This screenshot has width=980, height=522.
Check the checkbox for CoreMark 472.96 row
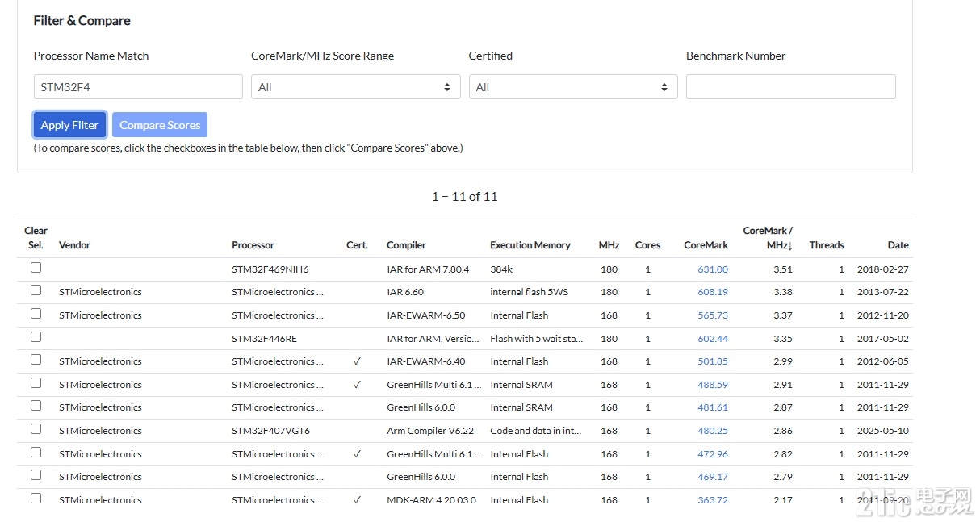coord(36,453)
